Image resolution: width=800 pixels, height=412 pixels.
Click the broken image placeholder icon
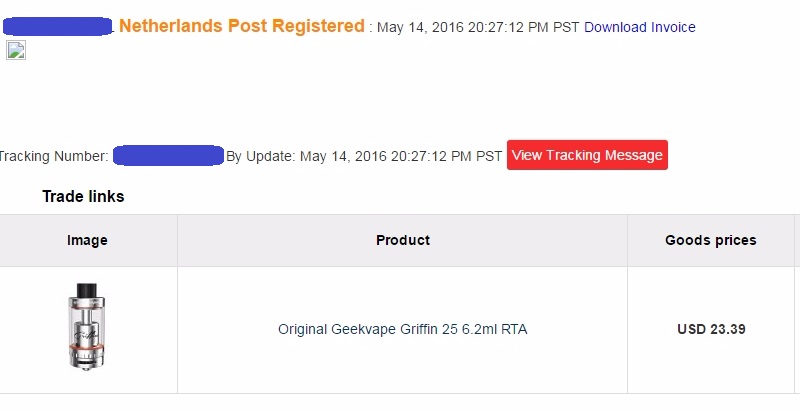coord(16,50)
